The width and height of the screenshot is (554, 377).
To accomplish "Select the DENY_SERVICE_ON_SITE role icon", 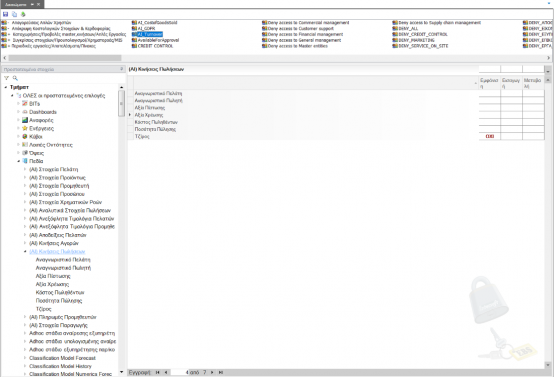I will pyautogui.click(x=395, y=46).
